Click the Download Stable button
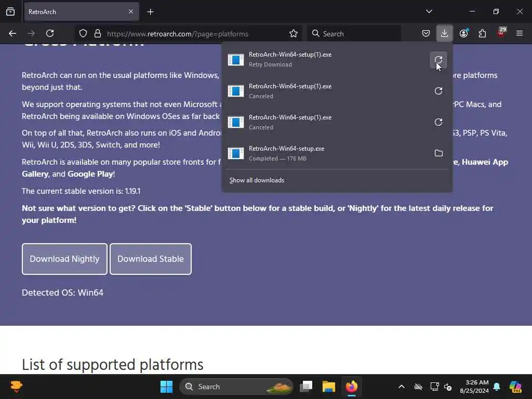The height and width of the screenshot is (399, 532). coord(151,259)
